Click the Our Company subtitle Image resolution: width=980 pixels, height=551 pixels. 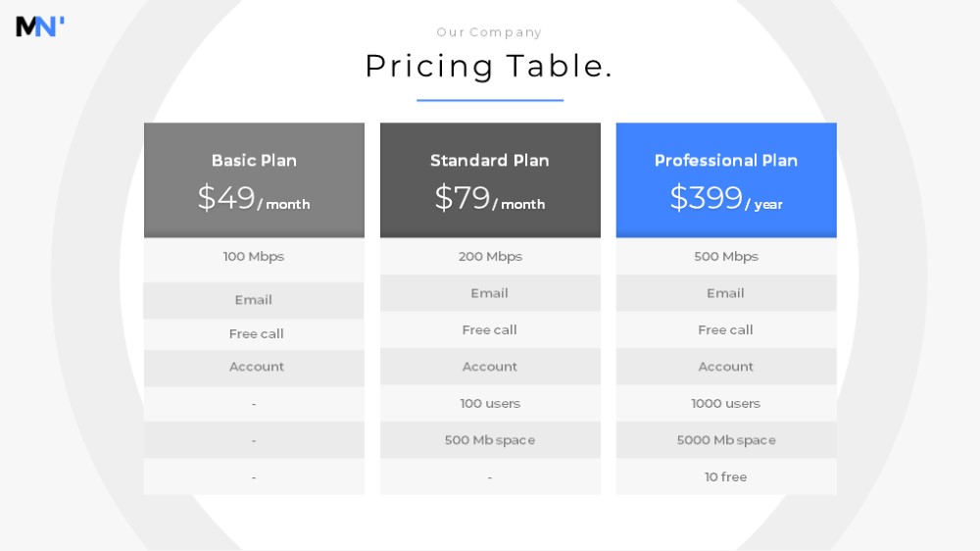coord(489,32)
